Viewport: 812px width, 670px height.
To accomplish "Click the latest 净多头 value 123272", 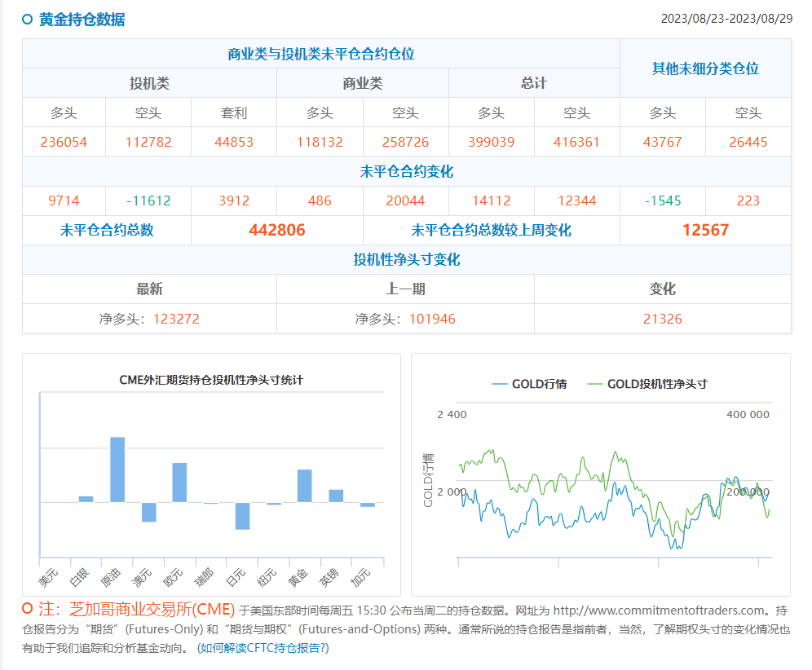I will (171, 319).
